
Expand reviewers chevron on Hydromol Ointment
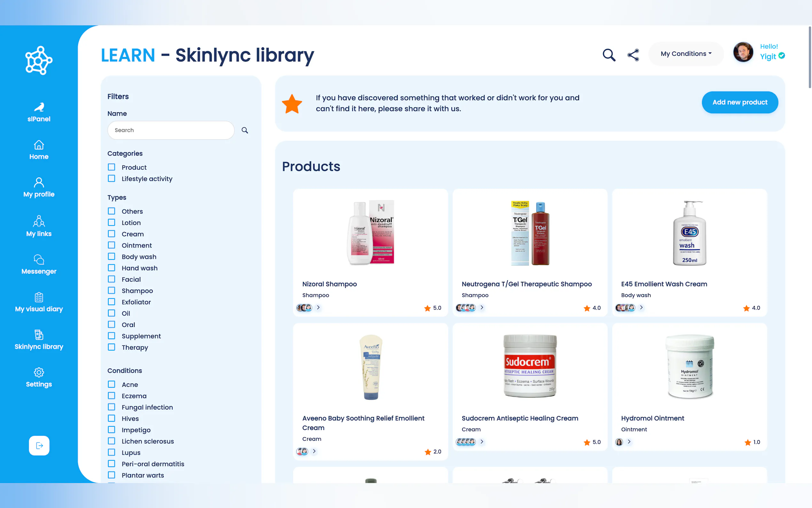[x=629, y=441]
